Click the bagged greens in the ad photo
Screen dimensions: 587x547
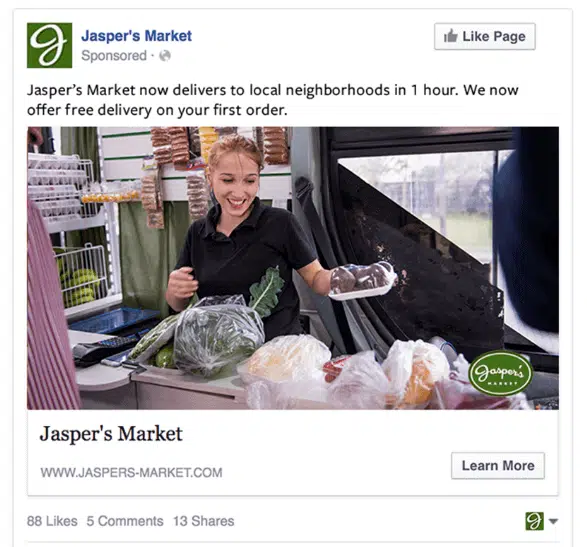point(219,333)
